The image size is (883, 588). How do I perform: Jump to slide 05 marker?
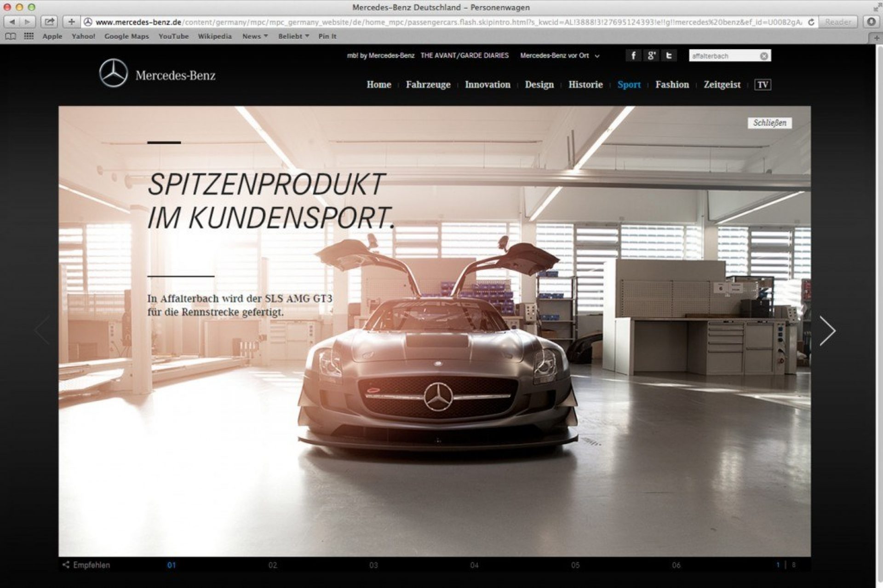[x=575, y=565]
